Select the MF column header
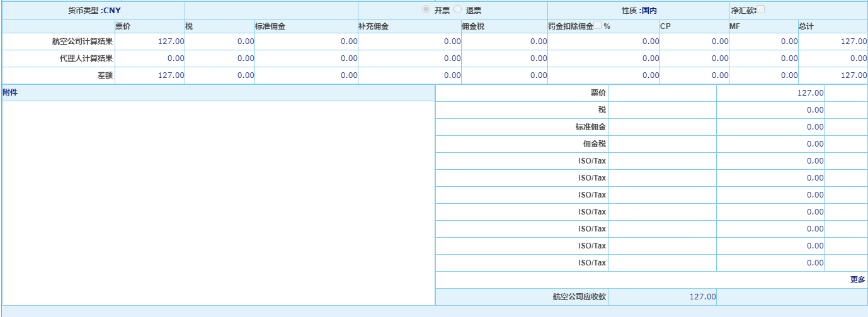Screen dimensions: 868x317 pyautogui.click(x=734, y=26)
